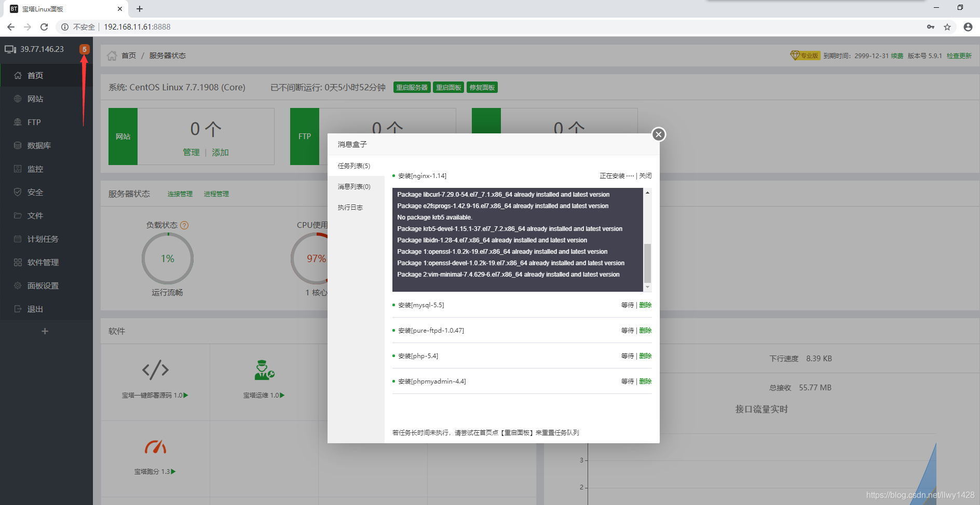Open the 进程管理 link

216,194
